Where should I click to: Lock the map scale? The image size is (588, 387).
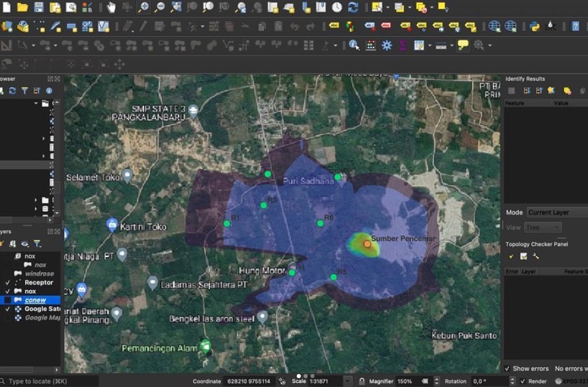(x=362, y=381)
